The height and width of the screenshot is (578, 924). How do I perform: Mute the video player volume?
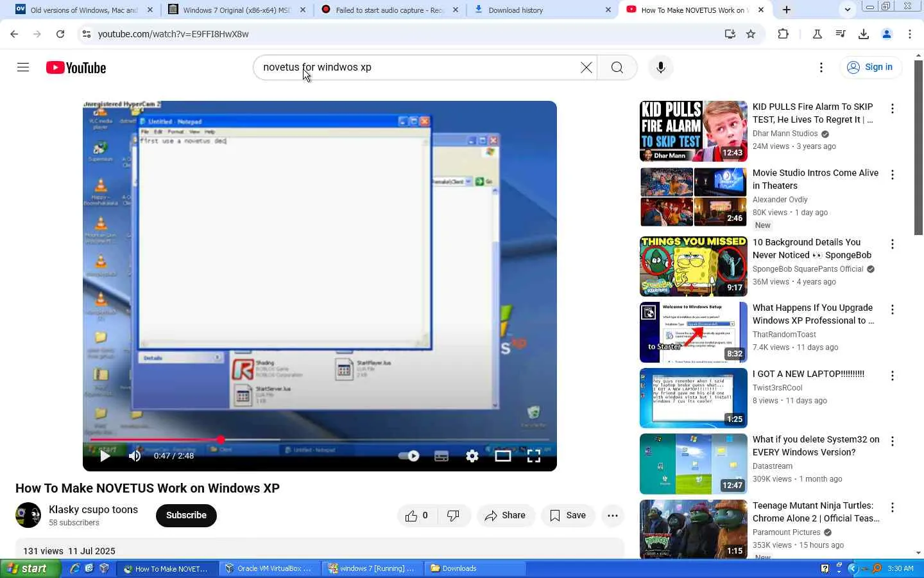[135, 456]
